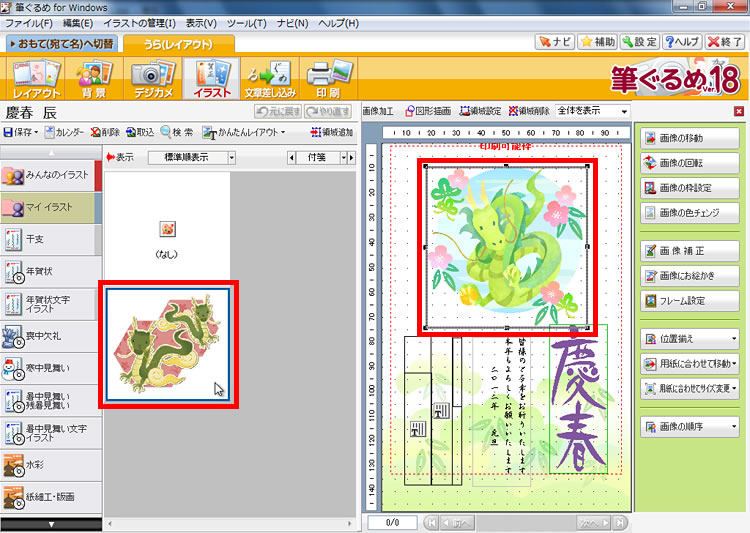Click the 領域追加 add region icon
Viewport: 750px width, 533px height.
click(x=331, y=132)
